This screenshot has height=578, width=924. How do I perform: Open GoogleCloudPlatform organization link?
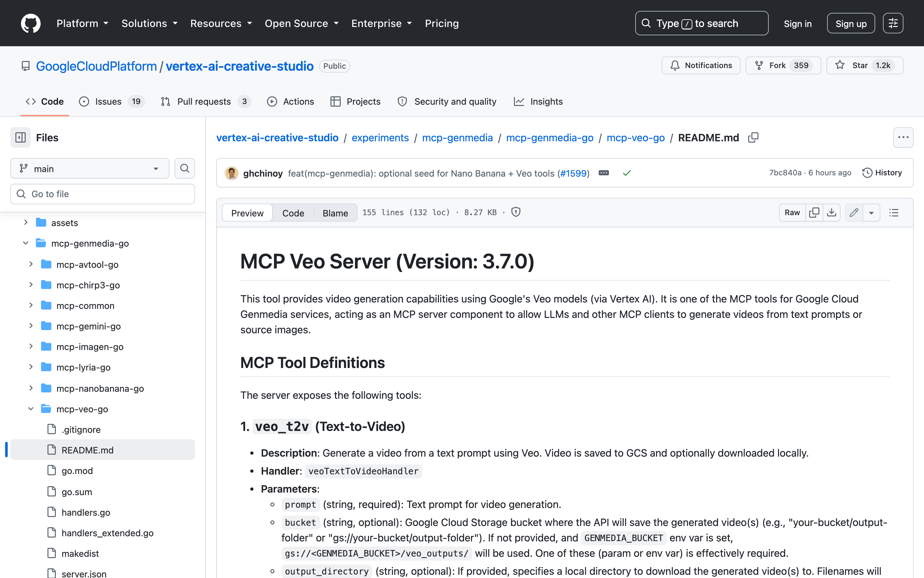[96, 66]
